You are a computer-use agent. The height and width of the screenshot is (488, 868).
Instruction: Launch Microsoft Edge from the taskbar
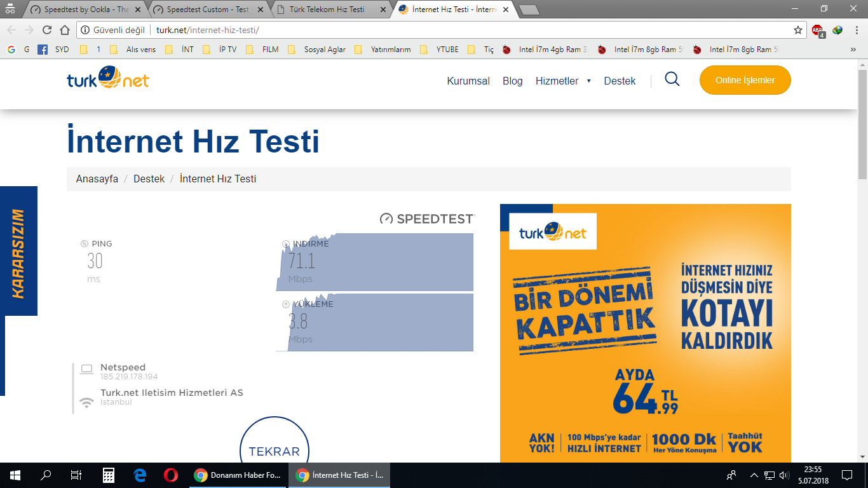[140, 475]
